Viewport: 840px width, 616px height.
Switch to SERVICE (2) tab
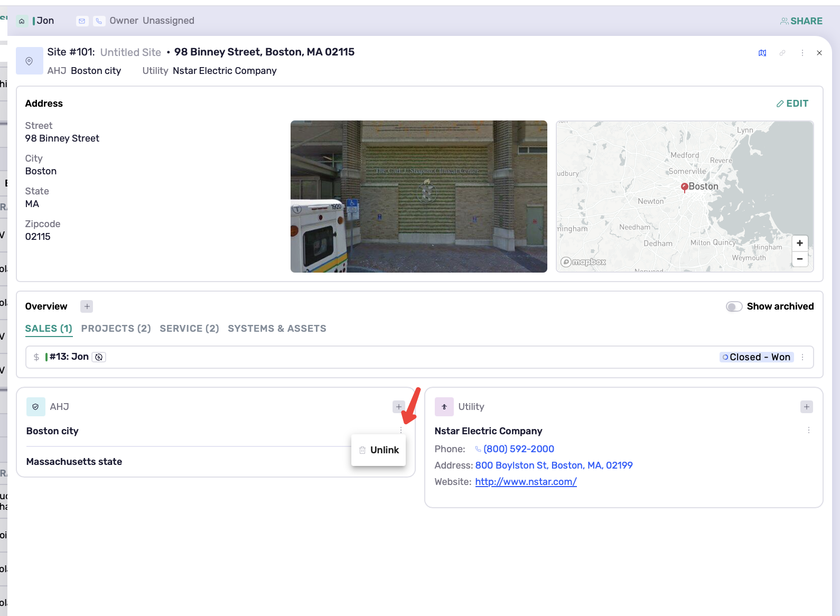point(190,329)
